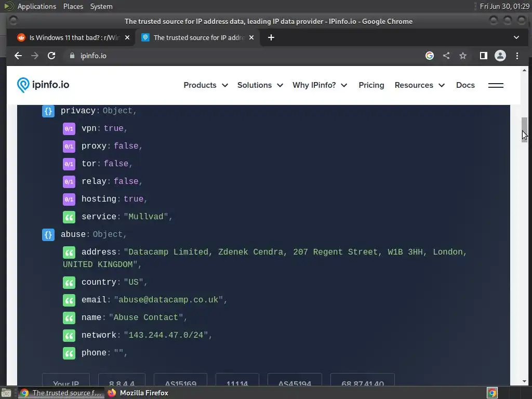Select Chrome window in taskbar
Viewport: 532px width, 399px height.
pos(61,393)
